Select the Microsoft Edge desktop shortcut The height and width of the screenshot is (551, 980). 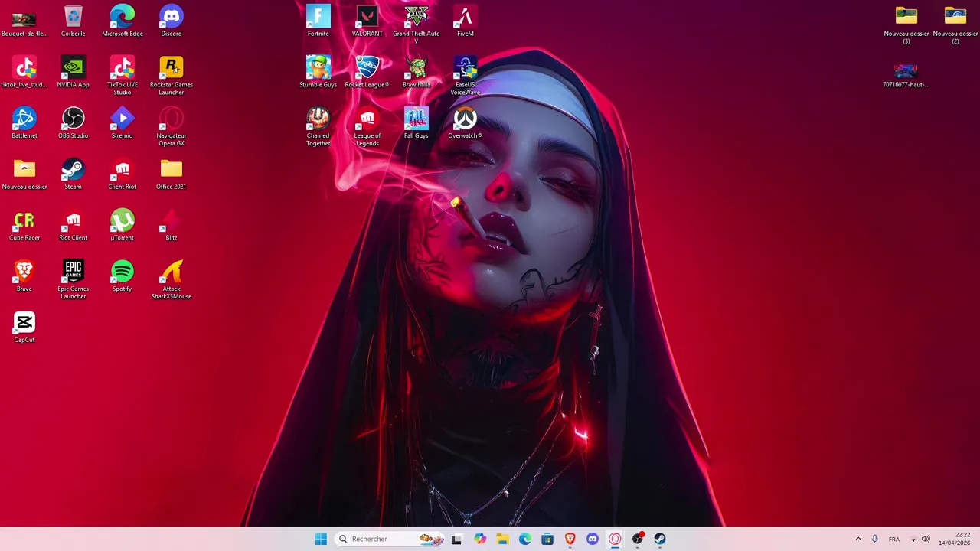tap(122, 21)
